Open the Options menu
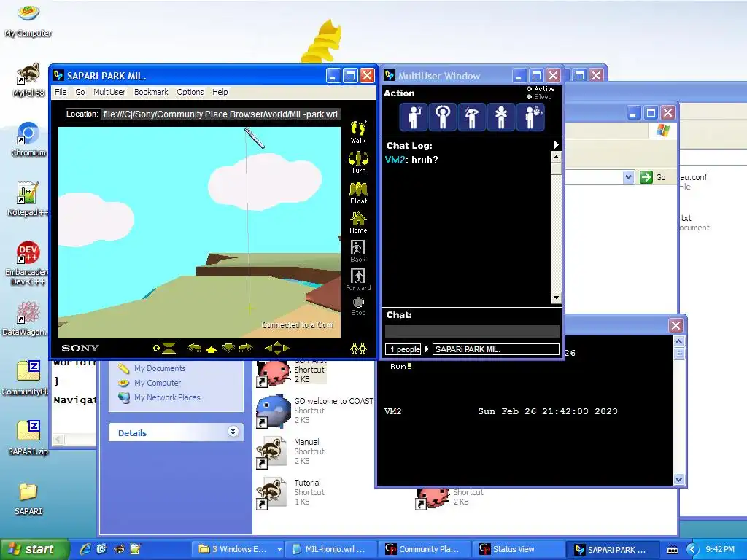The image size is (747, 560). [190, 92]
